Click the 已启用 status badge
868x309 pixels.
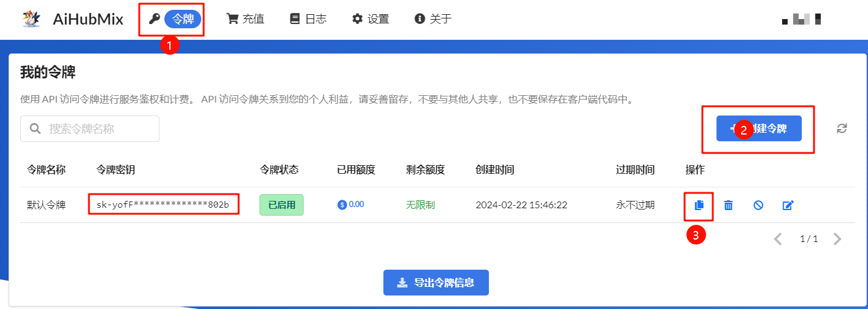tap(281, 205)
